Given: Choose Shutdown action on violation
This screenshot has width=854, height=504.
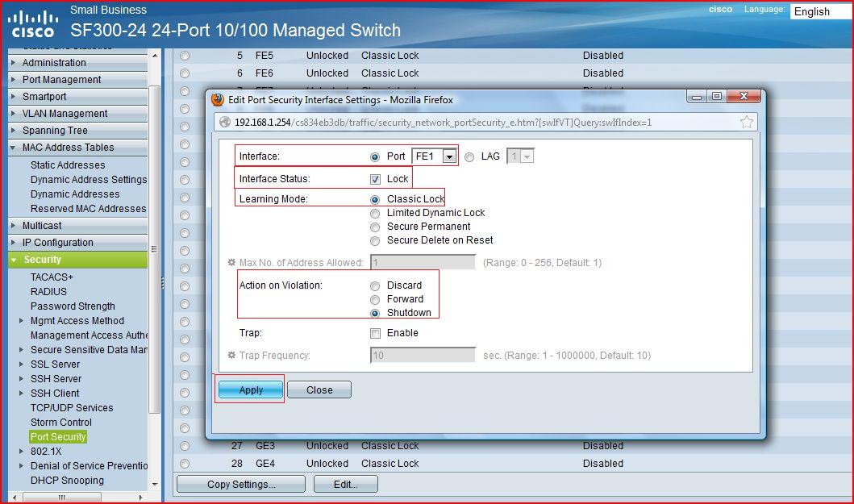Looking at the screenshot, I should [375, 314].
